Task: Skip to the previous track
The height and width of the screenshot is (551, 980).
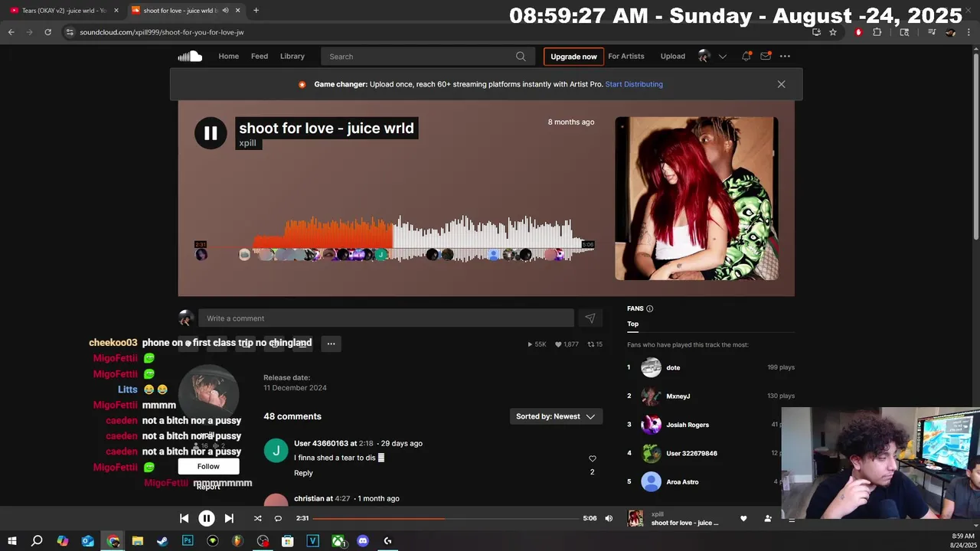Action: tap(184, 518)
